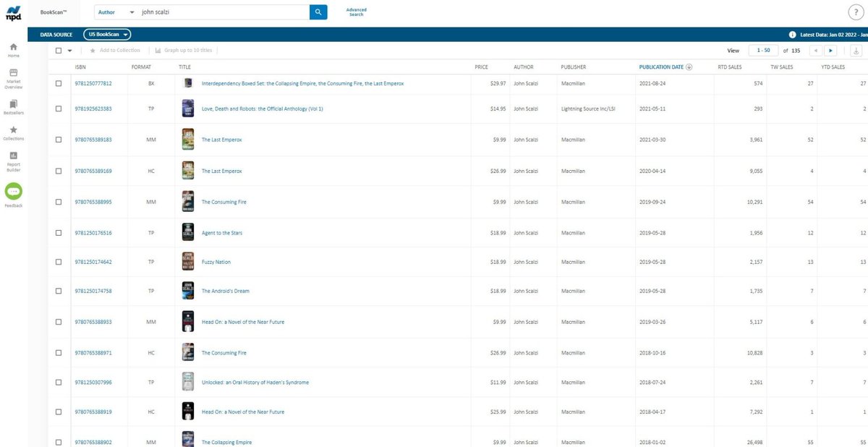Open Market Overview in sidebar
This screenshot has width=868, height=447.
(14, 79)
